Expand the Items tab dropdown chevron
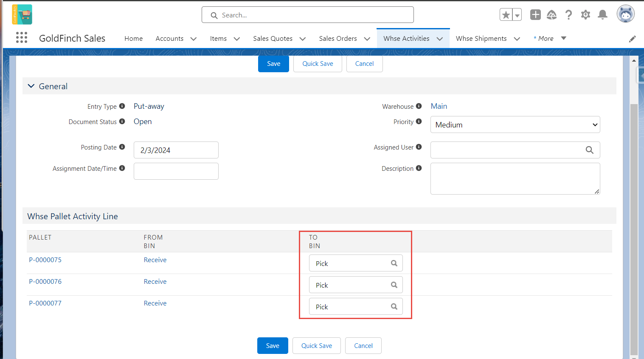 (x=236, y=39)
